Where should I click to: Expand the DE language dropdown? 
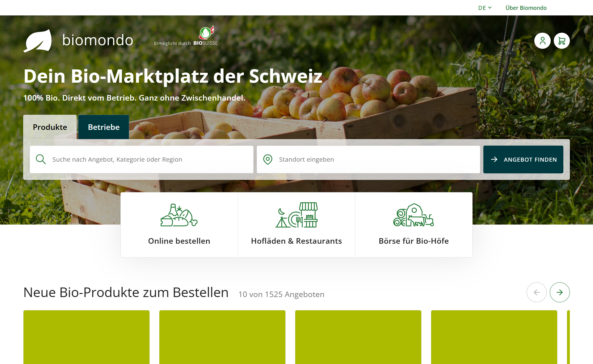(x=485, y=8)
